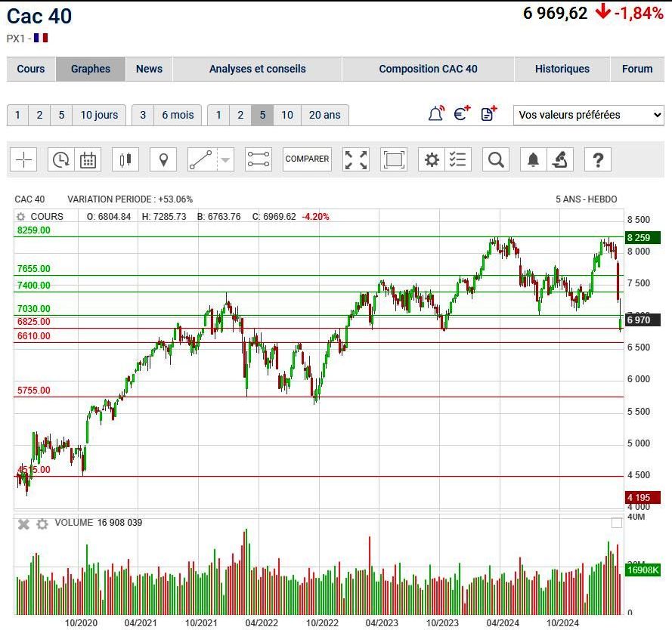Click the green 8 259 price tag
This screenshot has height=630, width=672.
click(643, 238)
